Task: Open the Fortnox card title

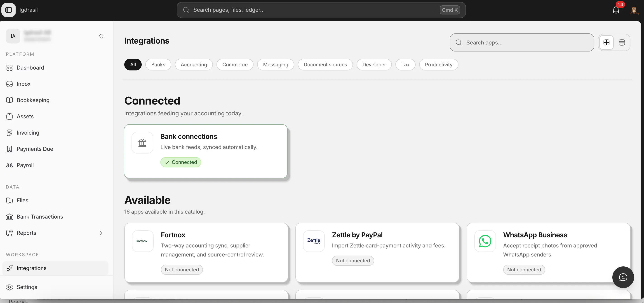Action: click(x=173, y=235)
